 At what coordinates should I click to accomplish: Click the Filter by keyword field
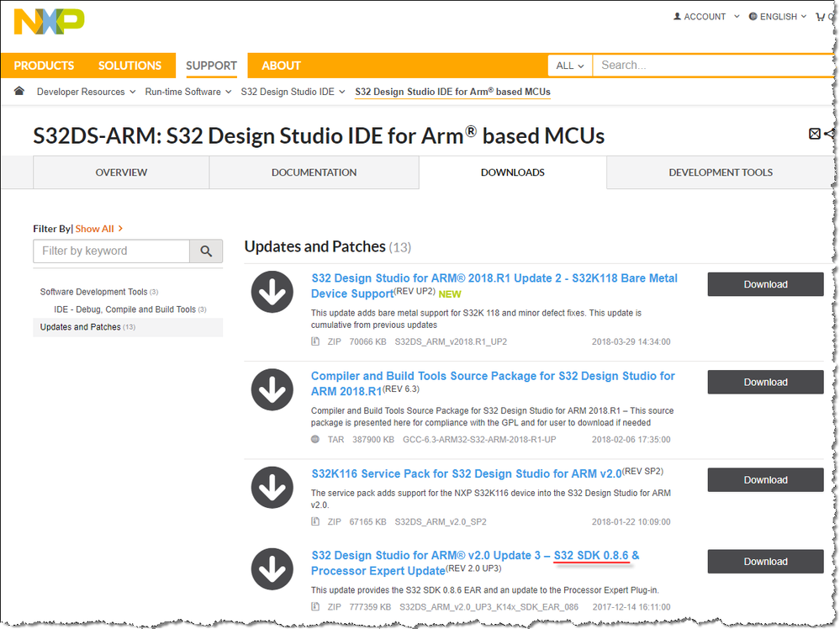pyautogui.click(x=112, y=251)
